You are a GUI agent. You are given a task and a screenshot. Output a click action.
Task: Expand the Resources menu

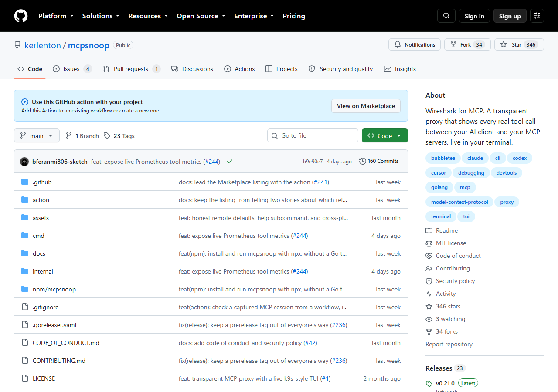[x=148, y=16]
